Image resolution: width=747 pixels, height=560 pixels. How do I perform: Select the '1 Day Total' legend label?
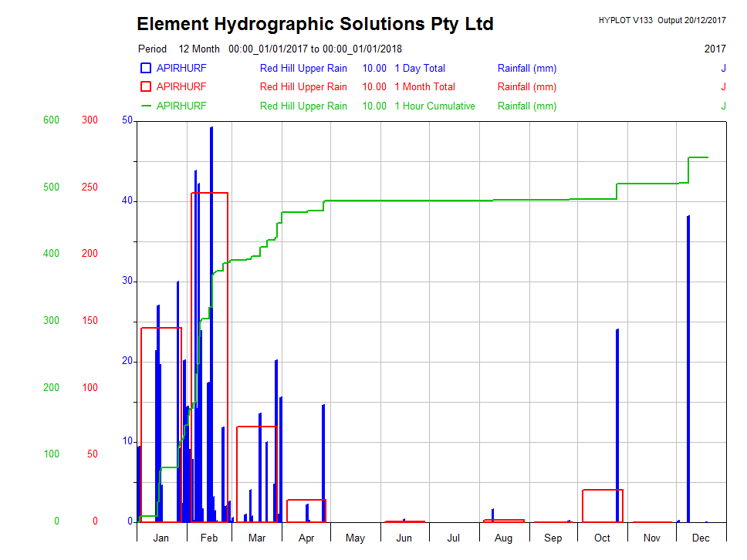pyautogui.click(x=420, y=68)
